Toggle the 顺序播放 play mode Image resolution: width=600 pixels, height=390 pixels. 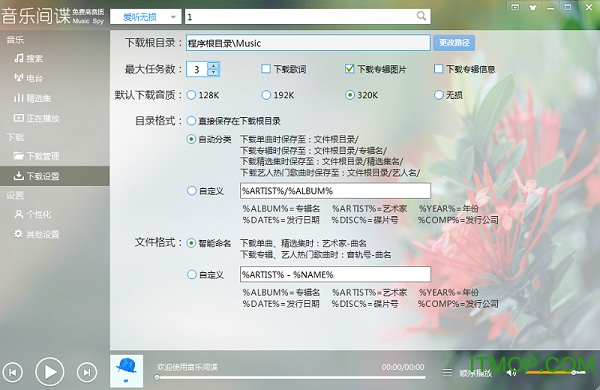[475, 373]
